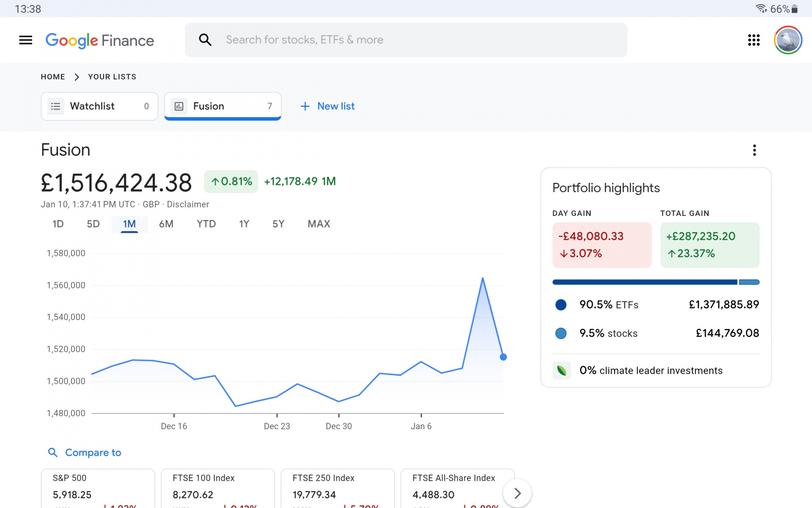Click the day gain red box
Viewport: 812px width, 508px height.
602,245
